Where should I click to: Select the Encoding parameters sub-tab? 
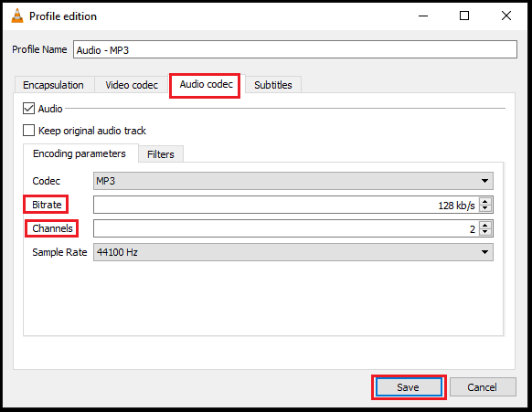(x=80, y=153)
